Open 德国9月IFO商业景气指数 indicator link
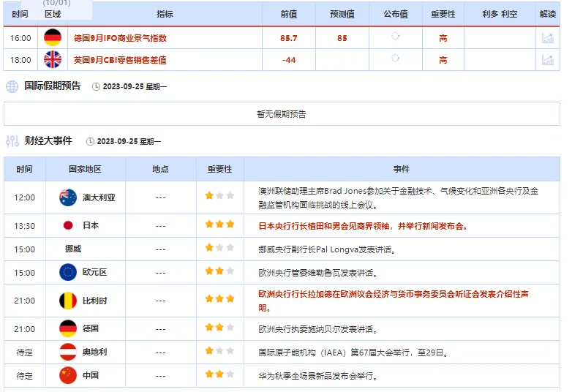 (x=120, y=38)
